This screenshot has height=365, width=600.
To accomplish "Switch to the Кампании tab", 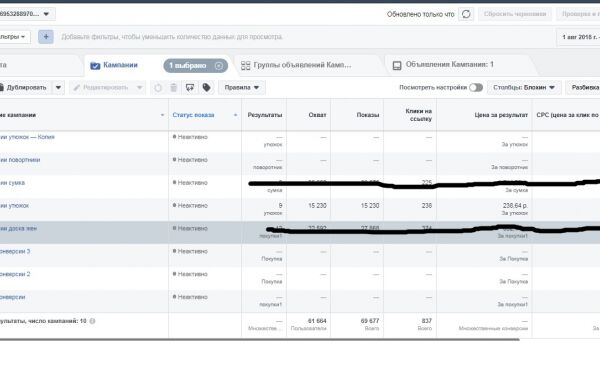I will tap(120, 65).
